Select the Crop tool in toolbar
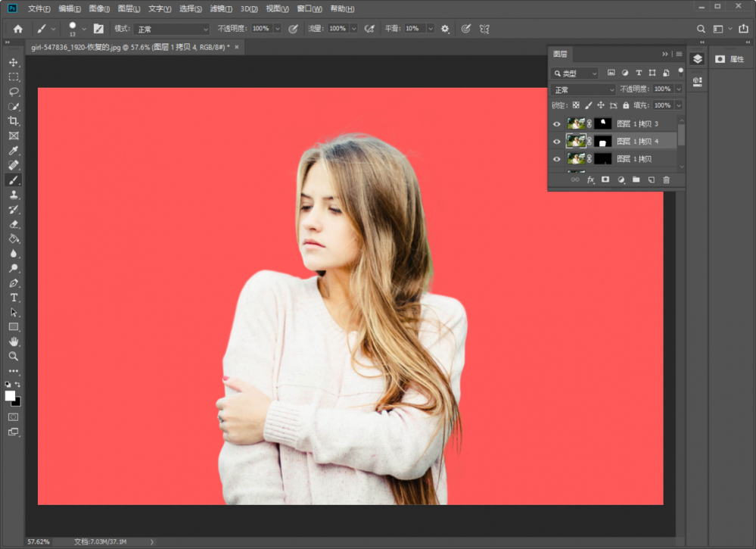The height and width of the screenshot is (549, 756). point(14,121)
